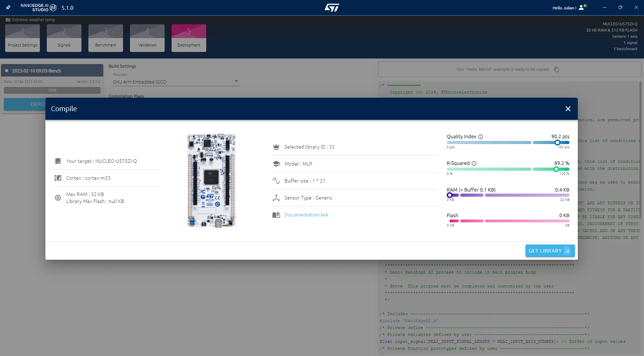Click 'Hello Julian !' greeting text
Viewport: 644px width, 356px height.
564,8
